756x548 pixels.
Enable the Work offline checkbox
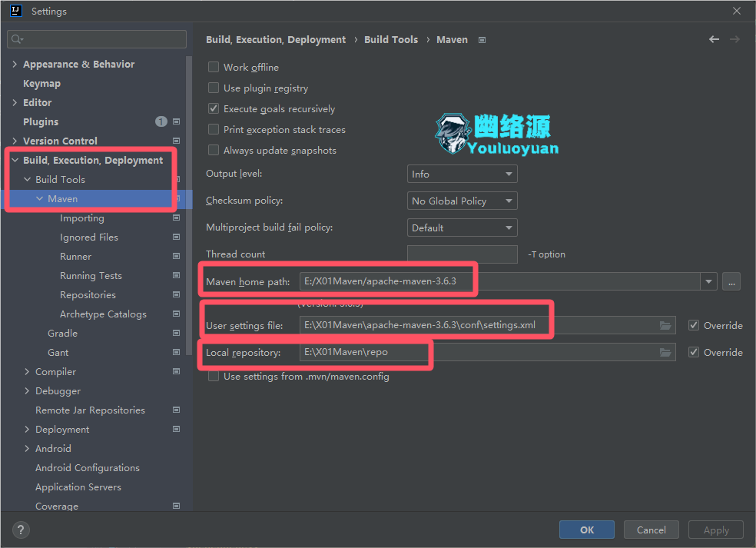tap(213, 67)
